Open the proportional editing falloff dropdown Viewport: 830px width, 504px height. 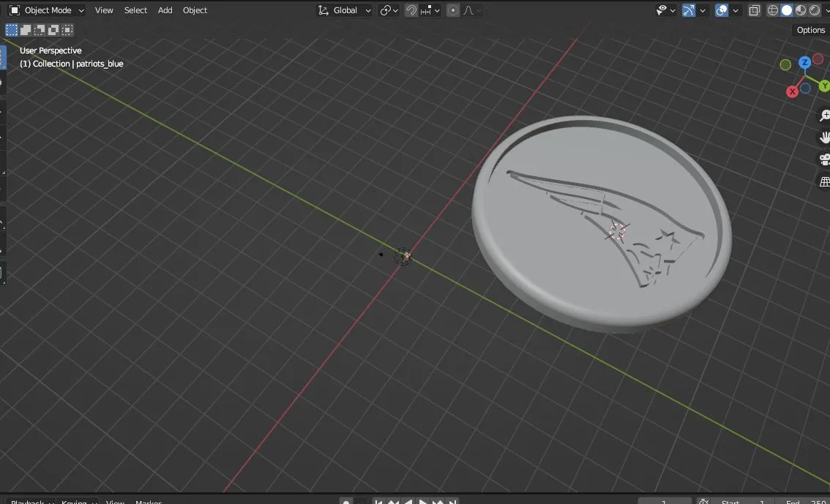470,10
